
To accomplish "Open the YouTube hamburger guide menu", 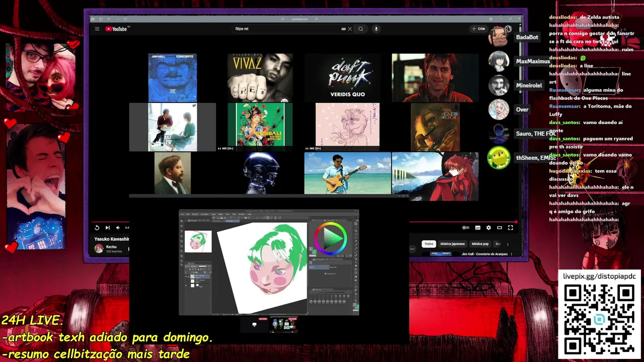I will click(97, 29).
